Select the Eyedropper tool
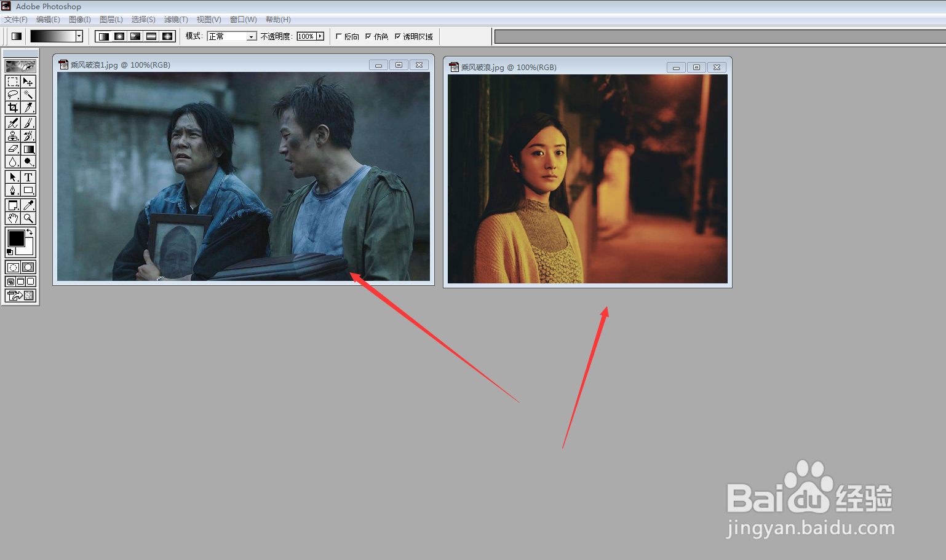Viewport: 946px width, 560px height. 28,205
